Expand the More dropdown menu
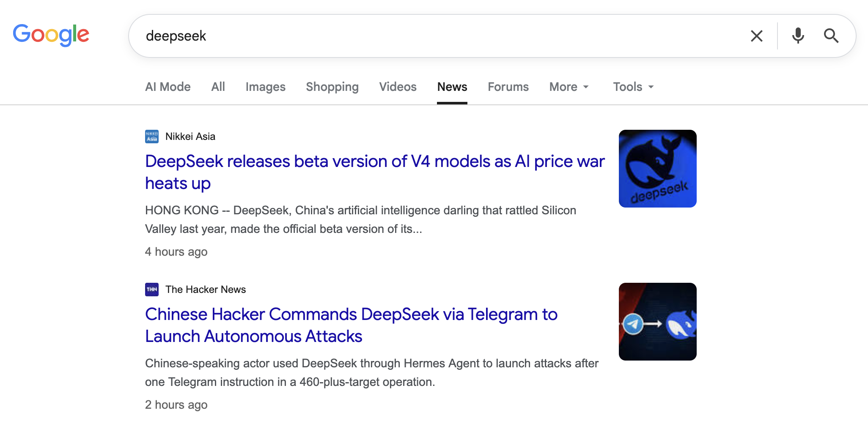Image resolution: width=868 pixels, height=421 pixels. click(569, 87)
